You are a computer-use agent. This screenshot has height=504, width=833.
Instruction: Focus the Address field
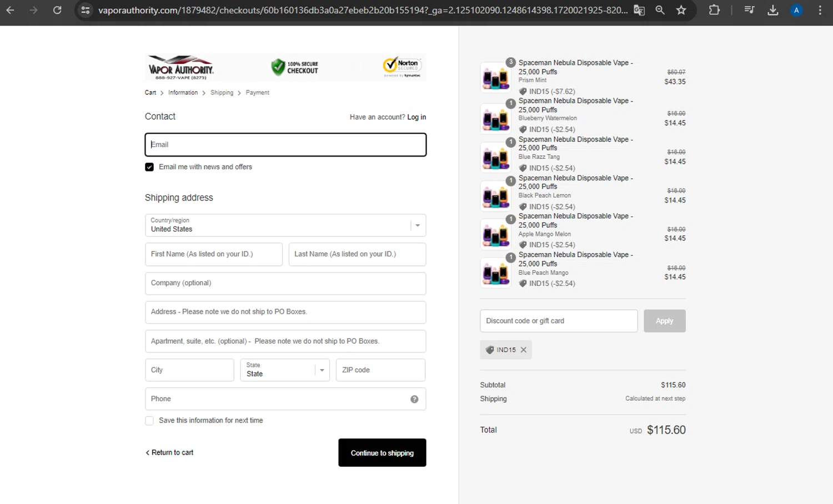click(x=285, y=312)
